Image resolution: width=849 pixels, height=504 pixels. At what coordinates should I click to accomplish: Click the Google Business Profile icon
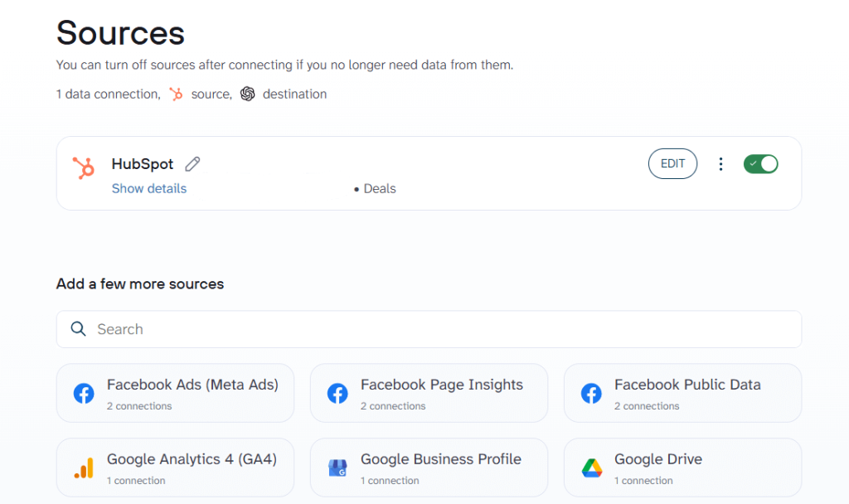coord(337,467)
